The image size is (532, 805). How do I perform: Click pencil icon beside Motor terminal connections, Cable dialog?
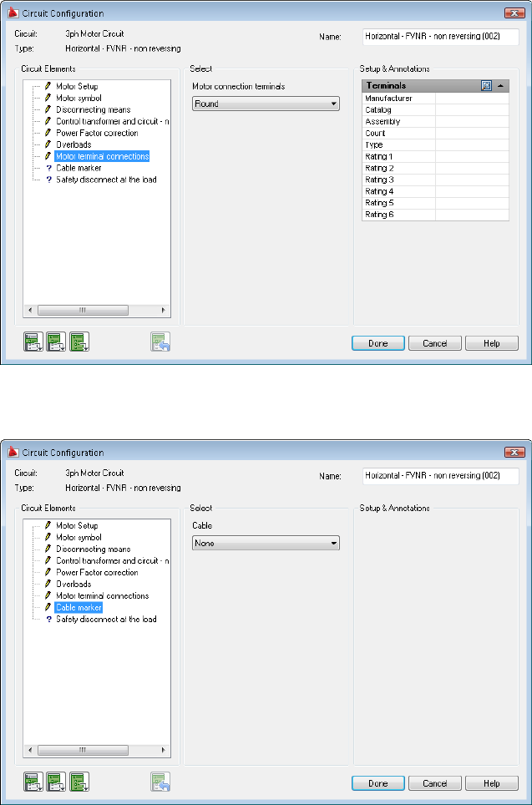click(x=48, y=595)
